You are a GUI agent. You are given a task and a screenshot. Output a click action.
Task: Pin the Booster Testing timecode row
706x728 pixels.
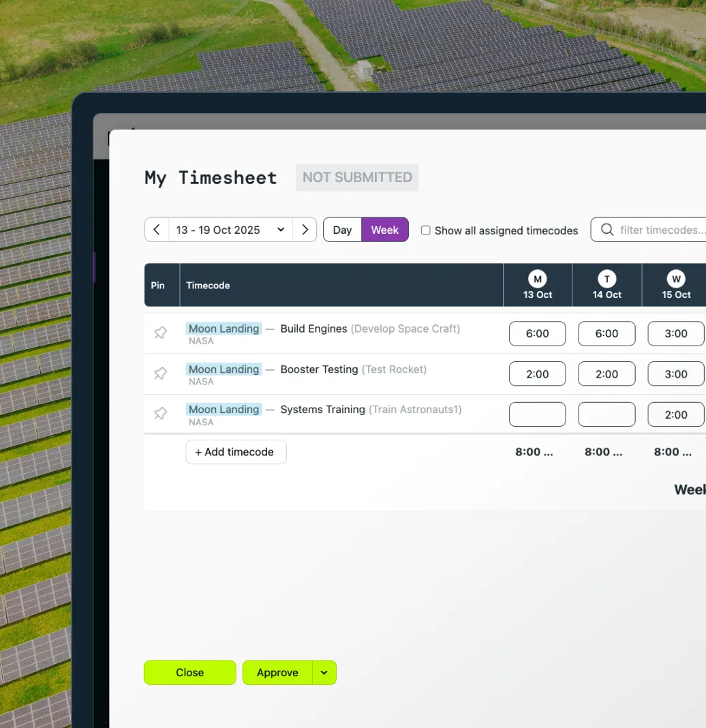pyautogui.click(x=161, y=373)
